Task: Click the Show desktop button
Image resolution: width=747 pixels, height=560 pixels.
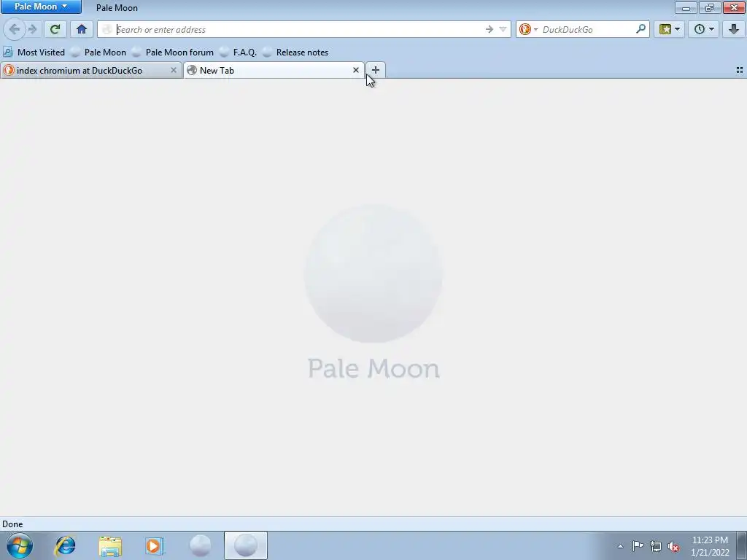Action: [742, 545]
